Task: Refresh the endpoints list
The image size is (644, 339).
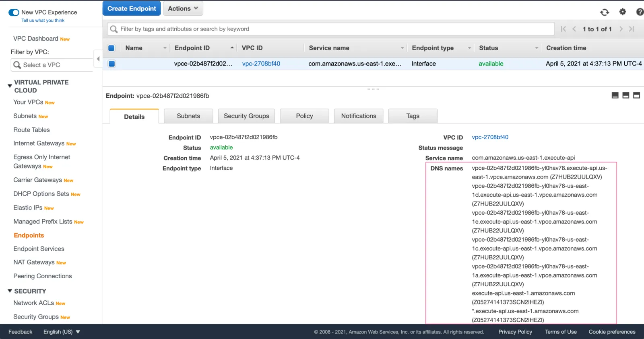Action: (605, 12)
